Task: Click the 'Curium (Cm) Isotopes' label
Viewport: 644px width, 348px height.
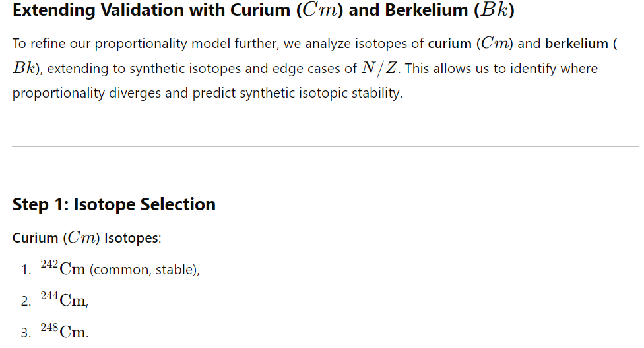Action: tap(86, 238)
